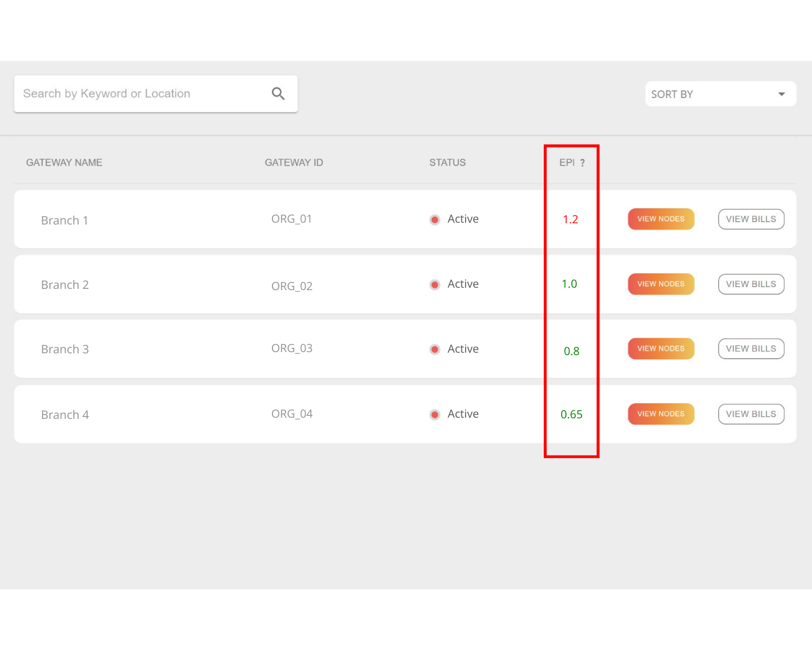The width and height of the screenshot is (812, 650).
Task: Select the Branch 3 gateway name
Action: pyautogui.click(x=65, y=350)
